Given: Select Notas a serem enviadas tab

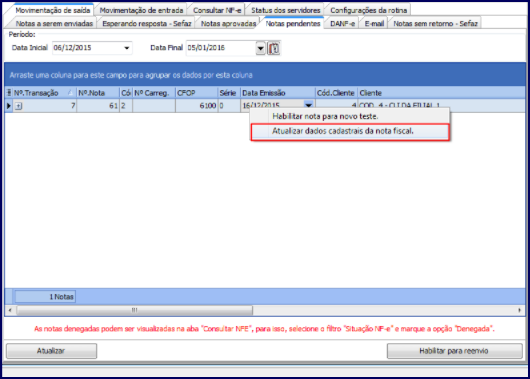Looking at the screenshot, I should click(x=54, y=23).
